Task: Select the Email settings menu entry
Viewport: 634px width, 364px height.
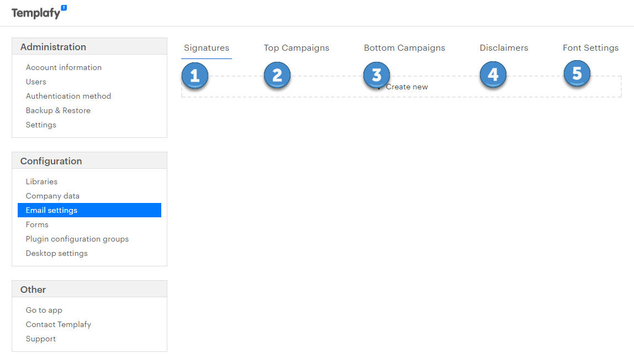Action: coord(51,210)
